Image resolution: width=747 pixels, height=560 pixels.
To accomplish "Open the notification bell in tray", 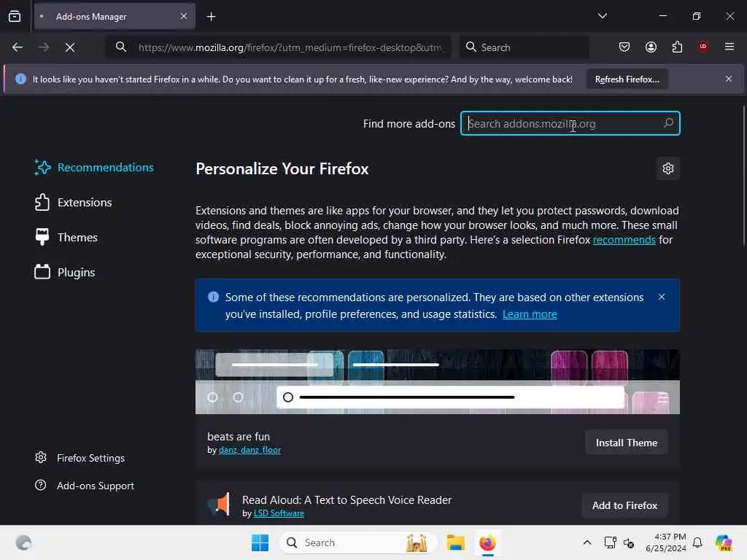I will (697, 542).
